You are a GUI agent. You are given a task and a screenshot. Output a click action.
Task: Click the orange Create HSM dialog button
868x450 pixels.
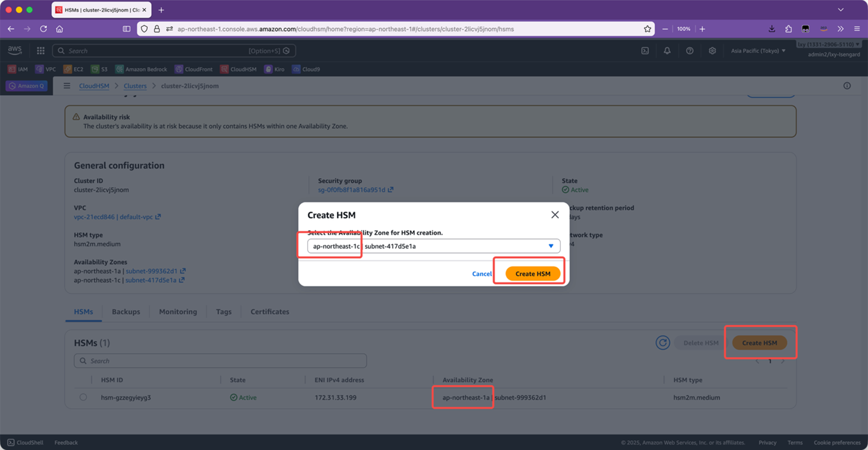click(533, 274)
